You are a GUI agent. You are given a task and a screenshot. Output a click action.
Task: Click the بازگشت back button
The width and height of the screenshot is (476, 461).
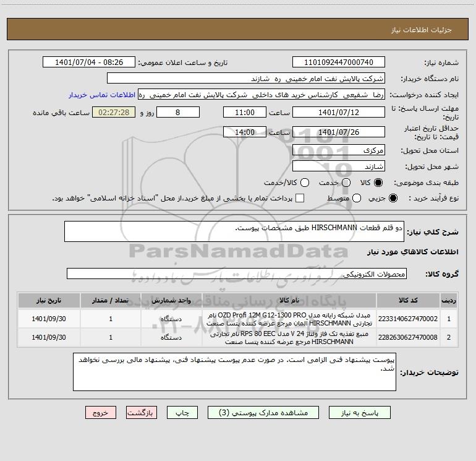(142, 413)
